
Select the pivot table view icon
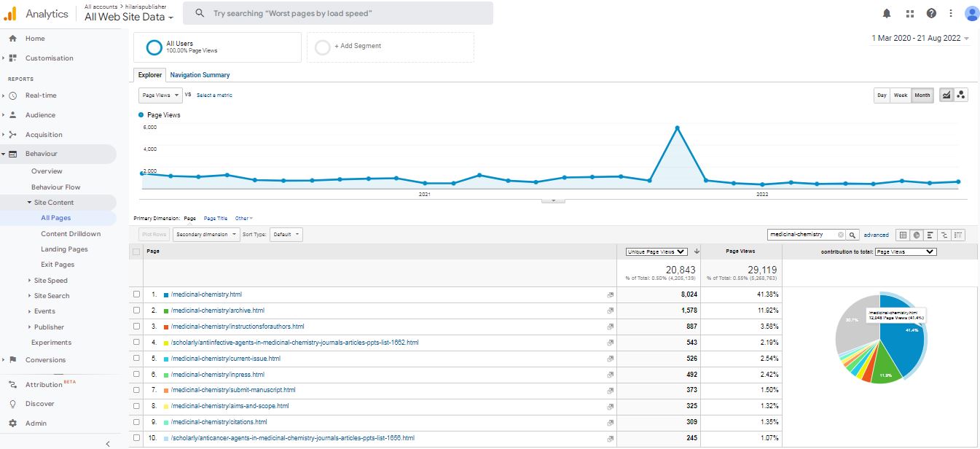[x=958, y=235]
